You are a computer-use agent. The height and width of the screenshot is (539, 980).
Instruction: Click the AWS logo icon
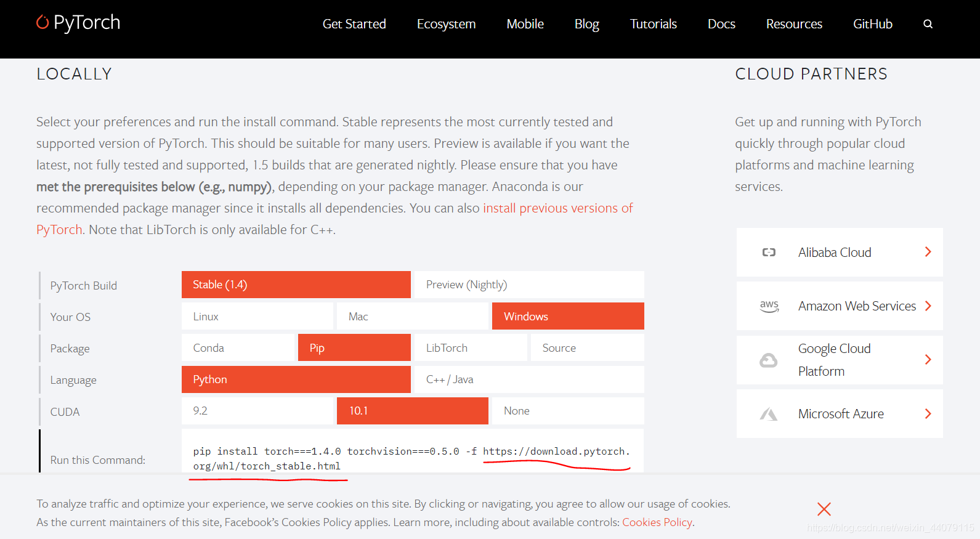[769, 306]
